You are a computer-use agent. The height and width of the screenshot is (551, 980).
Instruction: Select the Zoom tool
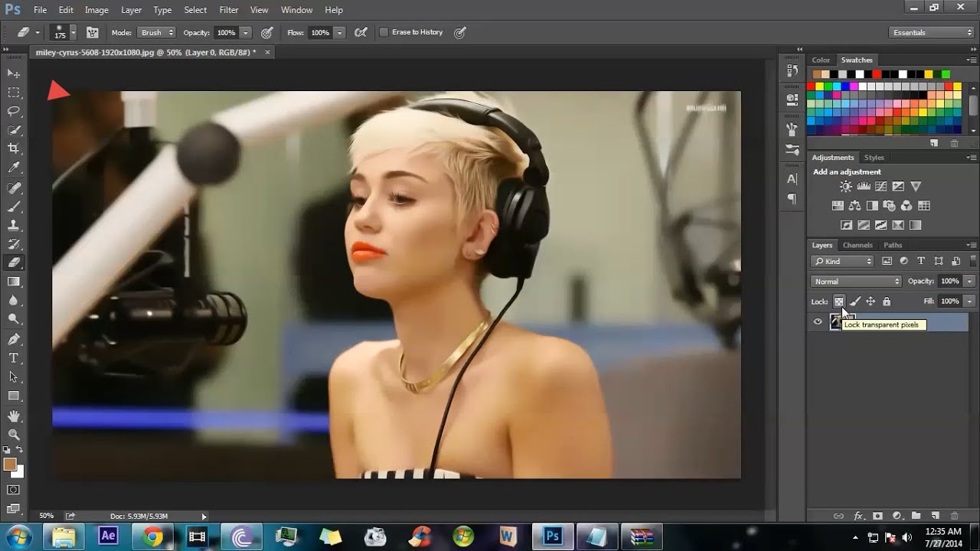tap(14, 435)
